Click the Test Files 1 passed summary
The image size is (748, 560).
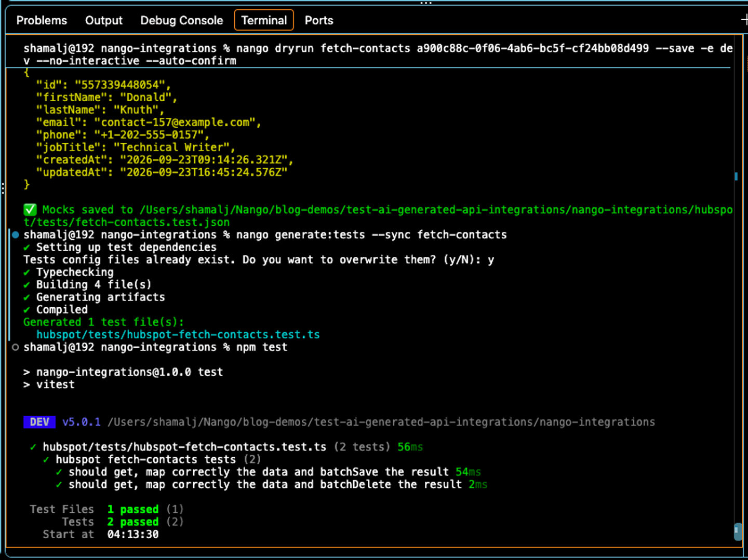(106, 509)
